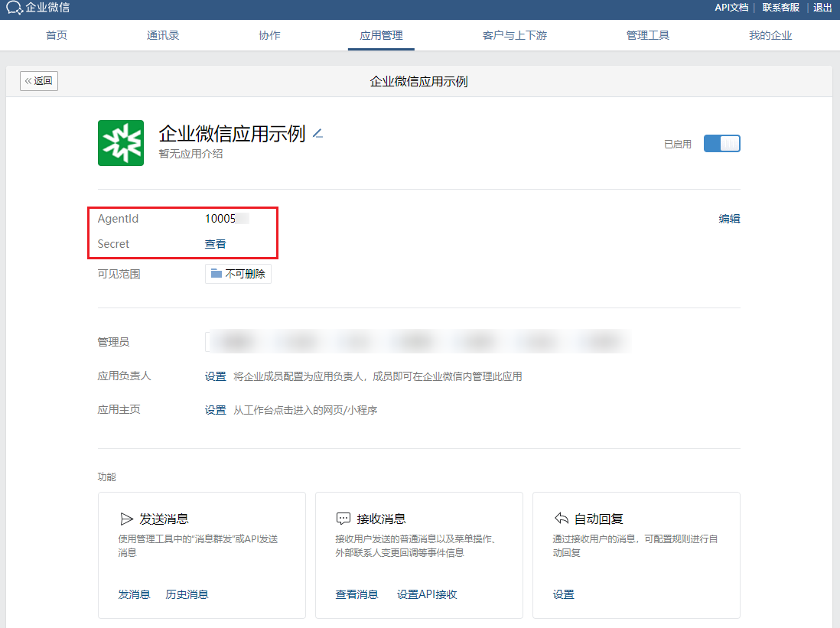Click the 接收消息 chat bubble icon
840x628 pixels.
(x=343, y=519)
